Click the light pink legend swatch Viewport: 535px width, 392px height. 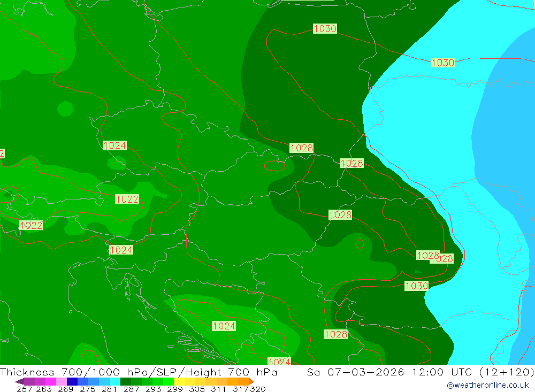62,381
